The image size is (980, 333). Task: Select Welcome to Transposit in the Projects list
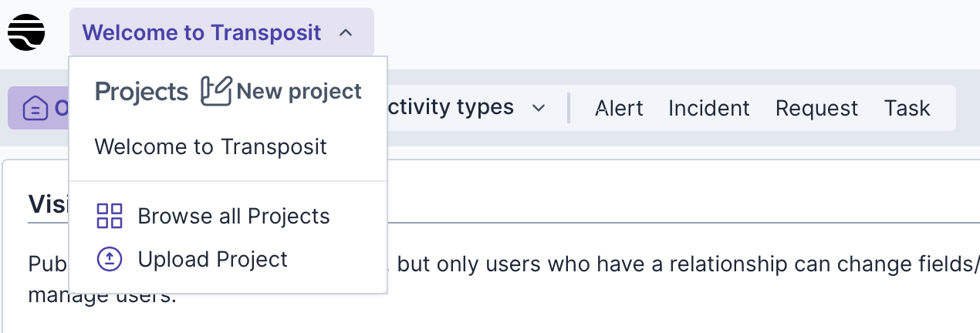pos(211,146)
